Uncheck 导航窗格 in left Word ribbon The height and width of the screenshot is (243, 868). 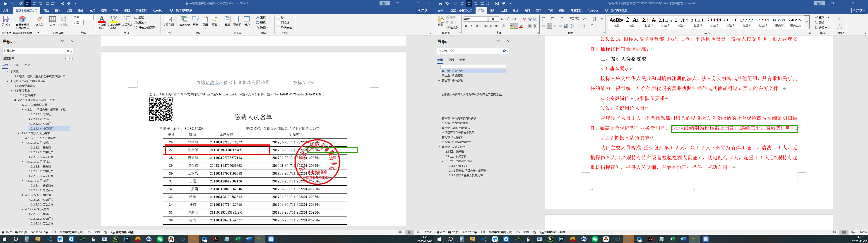pyautogui.click(x=278, y=28)
